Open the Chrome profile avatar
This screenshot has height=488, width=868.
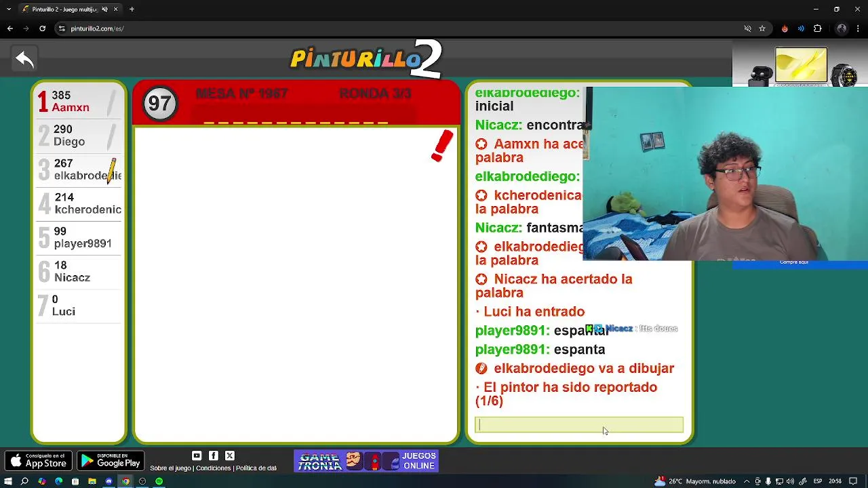pyautogui.click(x=842, y=28)
